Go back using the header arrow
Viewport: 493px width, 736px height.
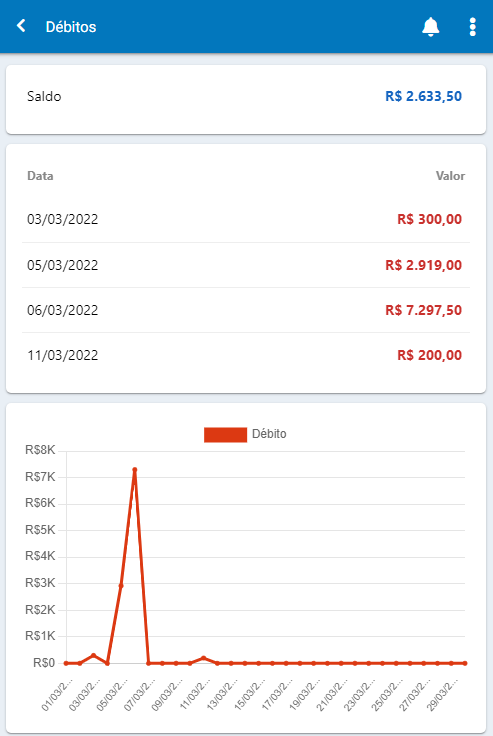pyautogui.click(x=21, y=26)
